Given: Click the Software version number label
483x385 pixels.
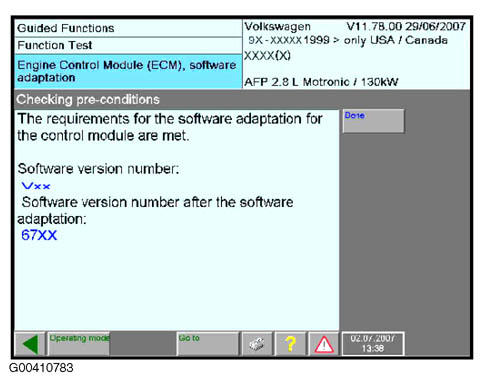Looking at the screenshot, I should 98,169.
